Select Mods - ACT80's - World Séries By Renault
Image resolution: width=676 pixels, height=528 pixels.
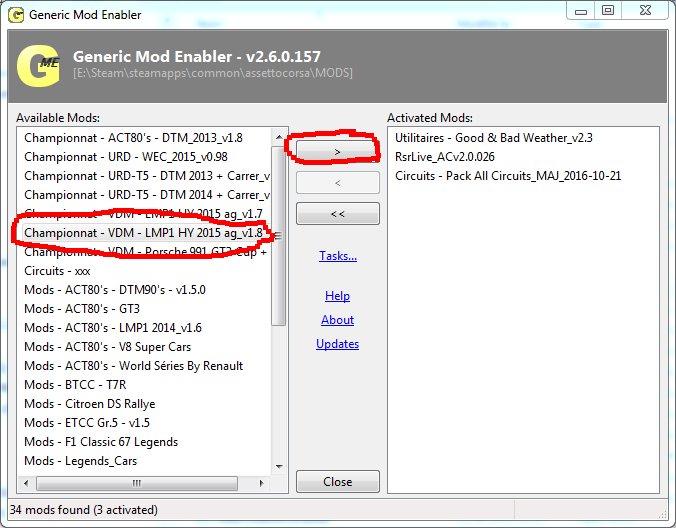point(134,366)
